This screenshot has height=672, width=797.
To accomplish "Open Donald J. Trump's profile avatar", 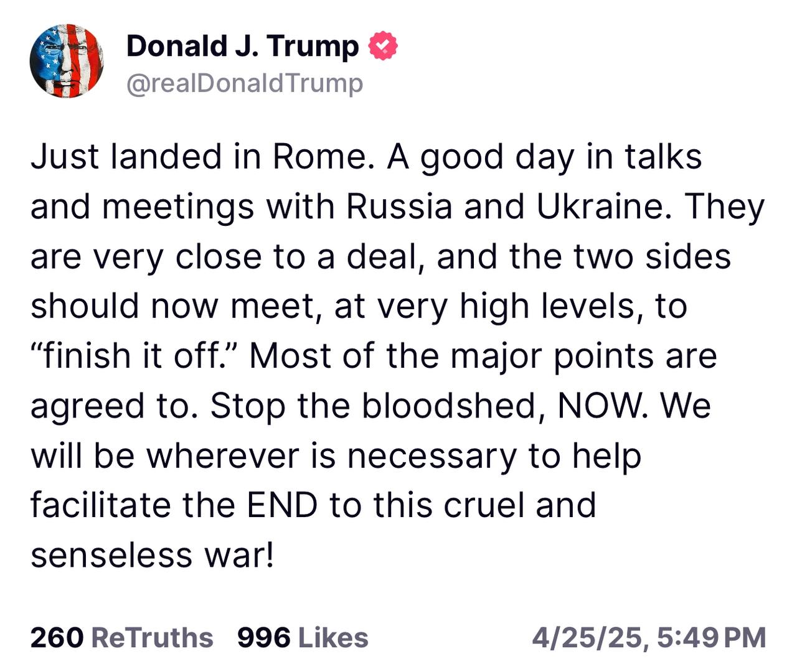I will pos(67,61).
